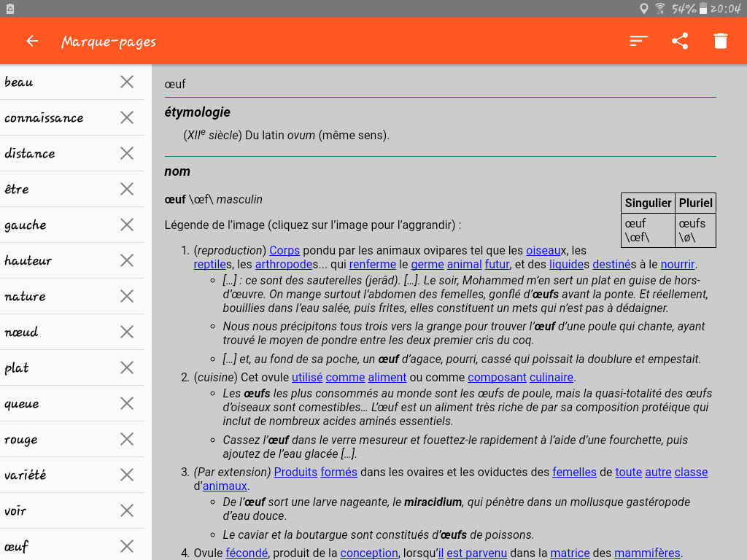Screen dimensions: 747x560
Task: Open the 'femelles' hyperlink
Action: [x=574, y=472]
